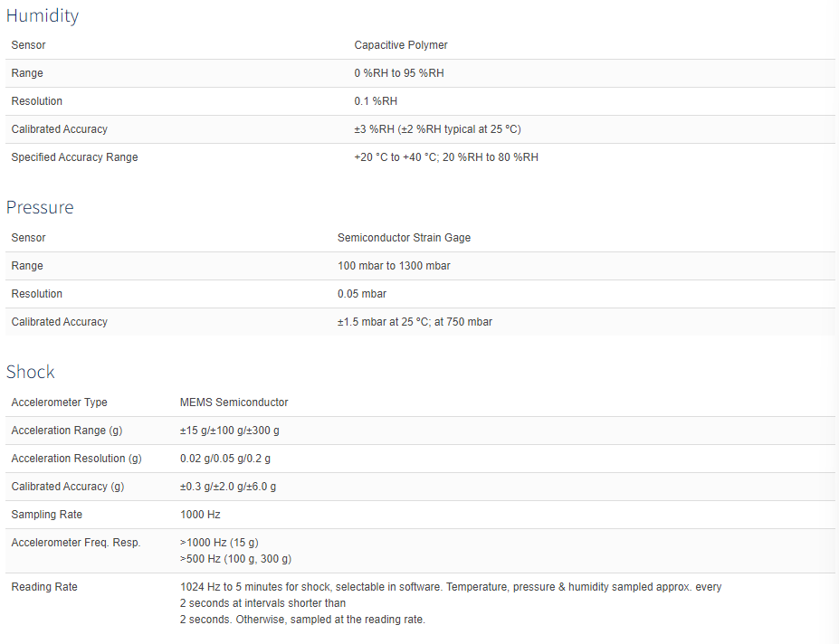Select the Capacitive Polymer sensor value

(x=401, y=45)
